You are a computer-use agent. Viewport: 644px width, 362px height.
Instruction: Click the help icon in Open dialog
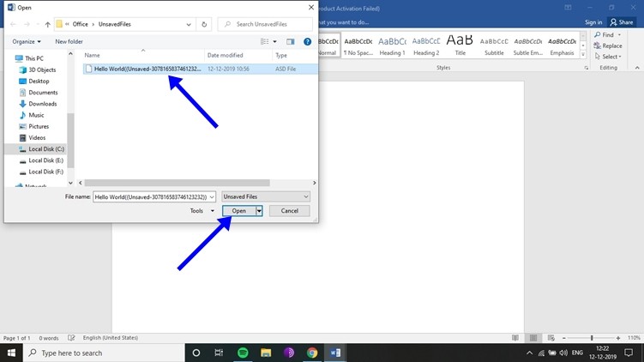[x=307, y=41]
